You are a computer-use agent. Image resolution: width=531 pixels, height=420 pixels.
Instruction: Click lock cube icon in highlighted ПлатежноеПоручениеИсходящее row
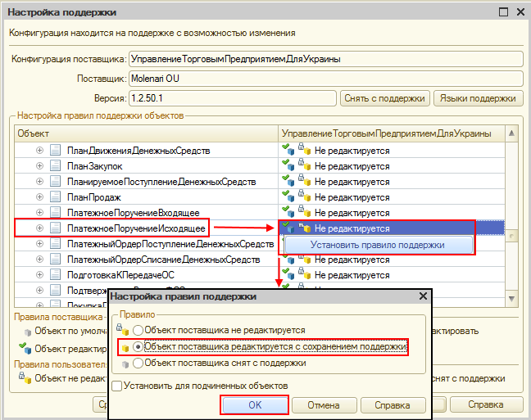point(305,227)
